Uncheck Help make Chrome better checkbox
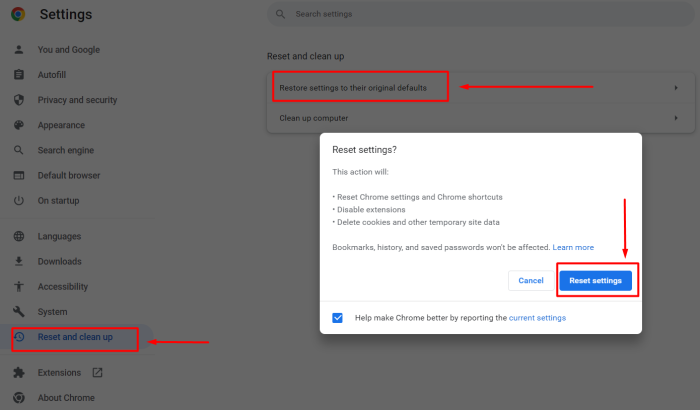Screen dimensions: 700x410 [338, 318]
